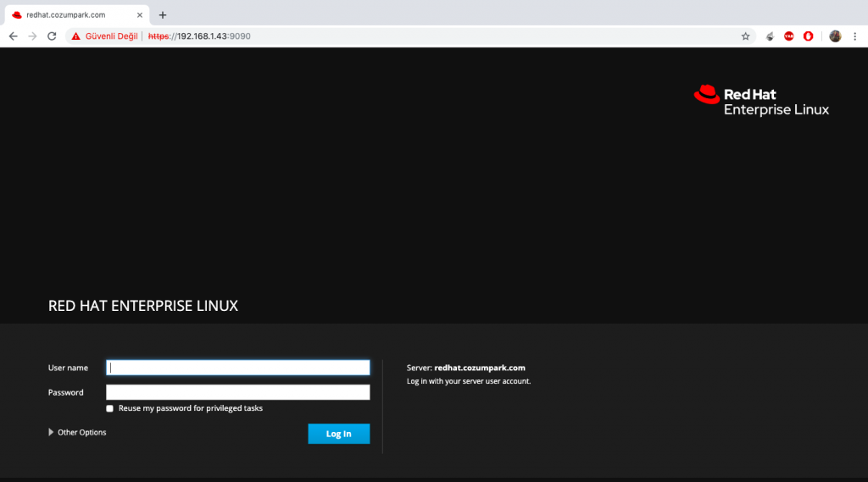Screen dimensions: 868x482
Task: Open a new tab with the plus button
Action: (162, 15)
